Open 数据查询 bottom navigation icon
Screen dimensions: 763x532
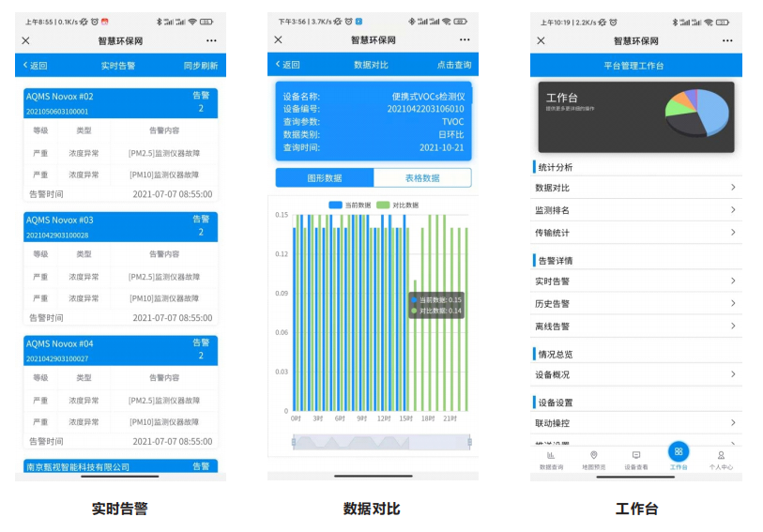(x=551, y=456)
